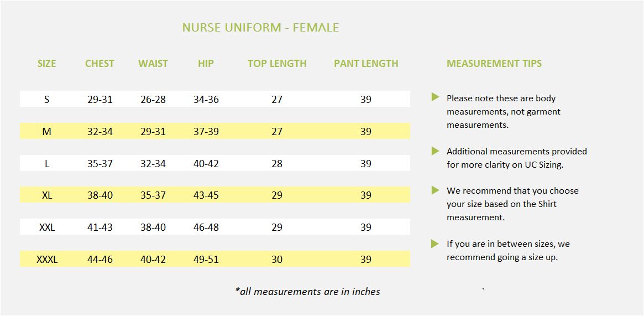Click the arrow bullet next to Additional measurements
The height and width of the screenshot is (316, 644).
tap(435, 151)
